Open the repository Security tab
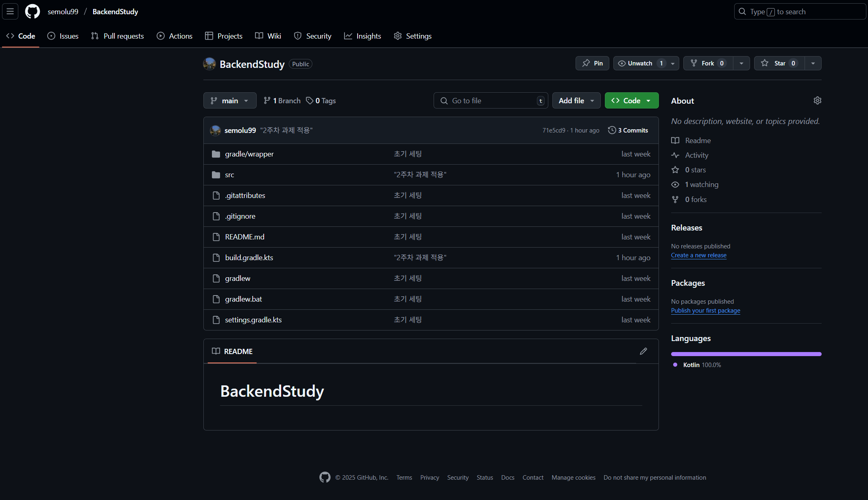The height and width of the screenshot is (500, 868). point(313,36)
